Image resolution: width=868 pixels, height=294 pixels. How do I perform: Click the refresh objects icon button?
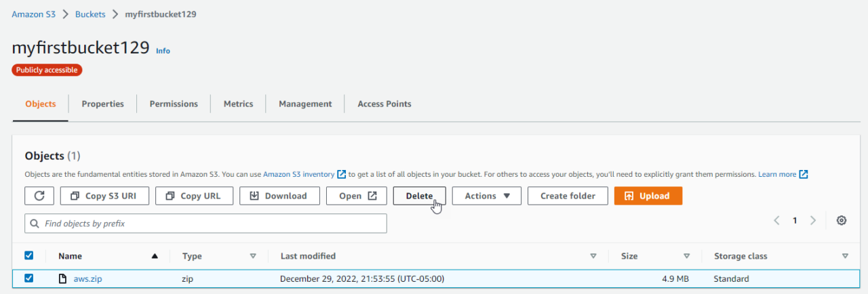coord(39,196)
